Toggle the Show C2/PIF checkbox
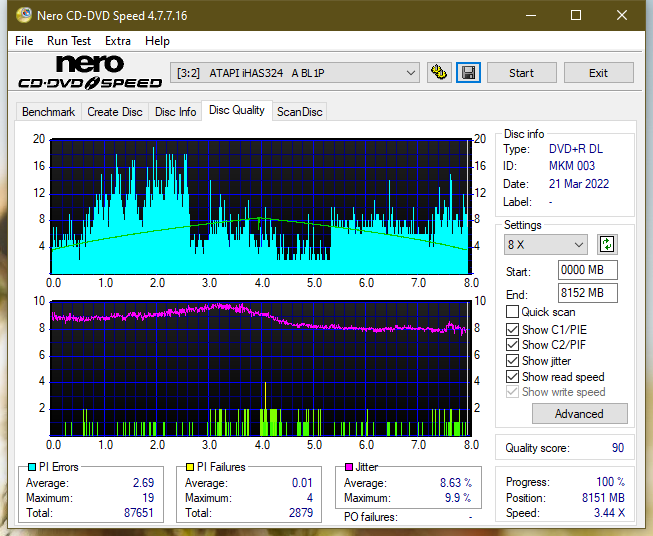This screenshot has width=653, height=536. [x=512, y=345]
